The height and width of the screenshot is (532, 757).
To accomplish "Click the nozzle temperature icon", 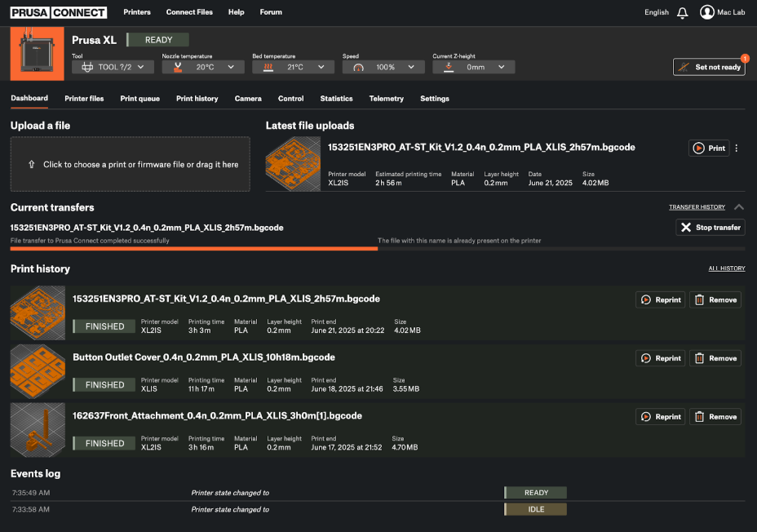I will 172,68.
